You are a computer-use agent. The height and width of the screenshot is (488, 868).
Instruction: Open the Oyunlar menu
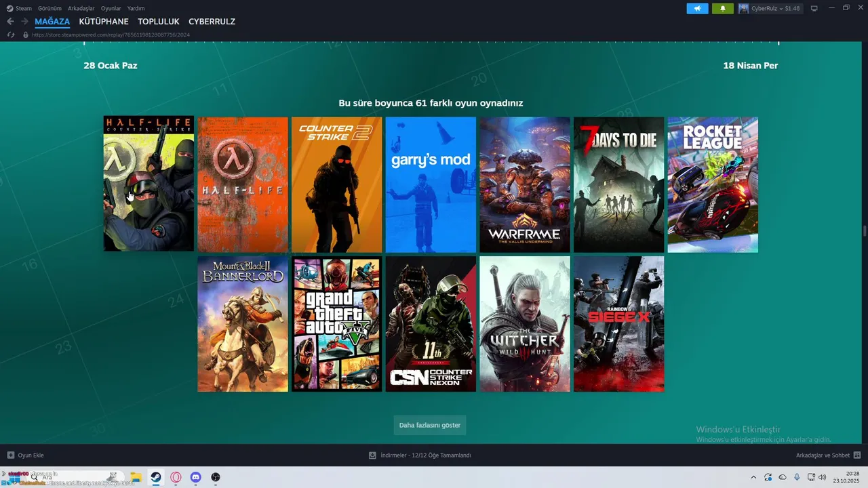(x=111, y=8)
